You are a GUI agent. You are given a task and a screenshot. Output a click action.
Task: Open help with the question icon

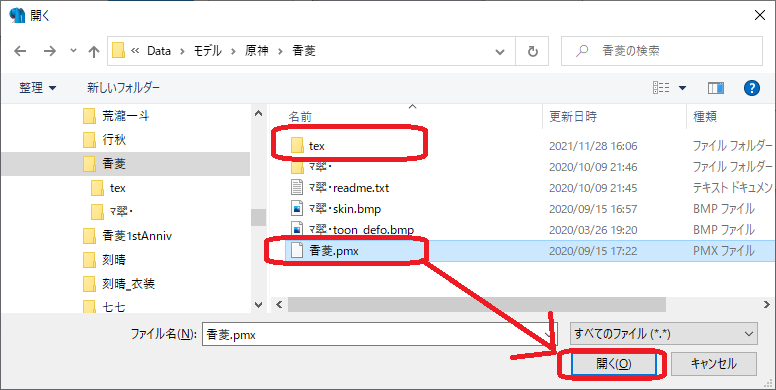pyautogui.click(x=751, y=88)
